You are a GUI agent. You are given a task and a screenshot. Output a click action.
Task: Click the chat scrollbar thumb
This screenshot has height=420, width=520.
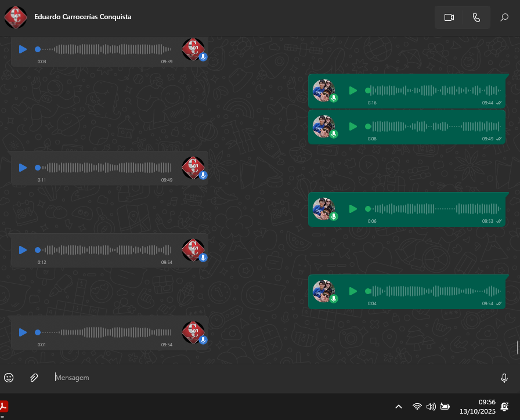tap(518, 347)
